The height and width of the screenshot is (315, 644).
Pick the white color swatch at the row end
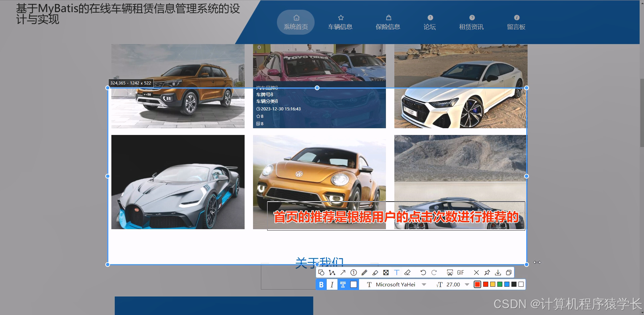[521, 284]
